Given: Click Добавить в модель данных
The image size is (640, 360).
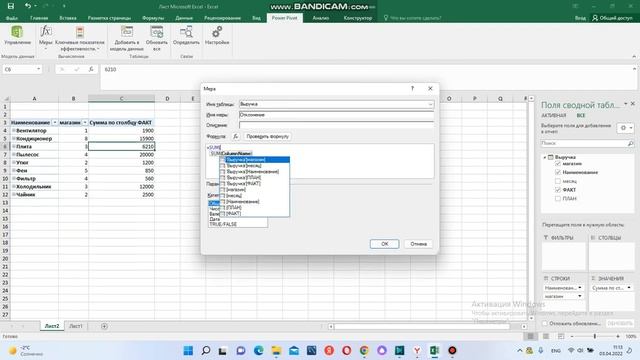Looking at the screenshot, I should pyautogui.click(x=127, y=38).
